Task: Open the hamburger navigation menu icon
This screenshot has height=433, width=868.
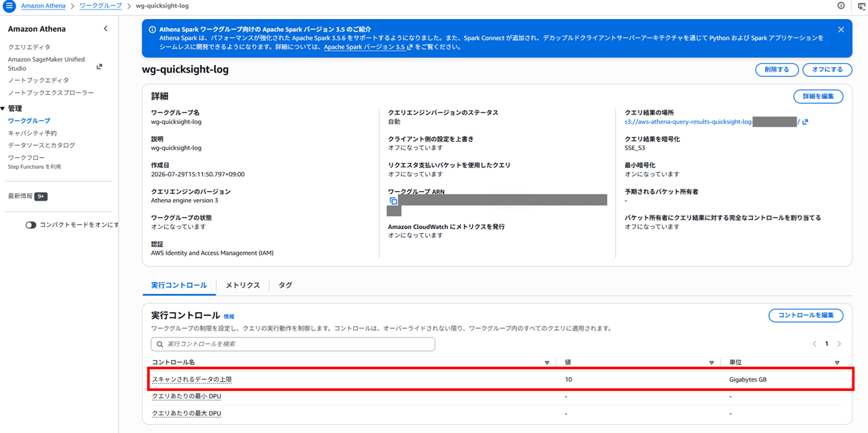Action: point(9,5)
